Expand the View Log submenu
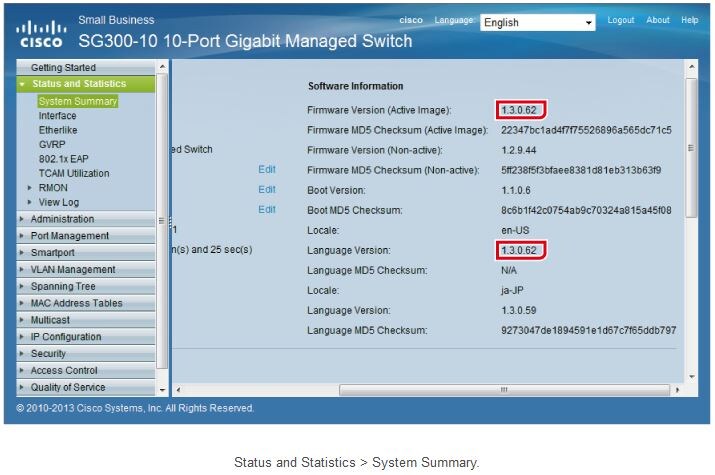The height and width of the screenshot is (475, 715). 30,202
